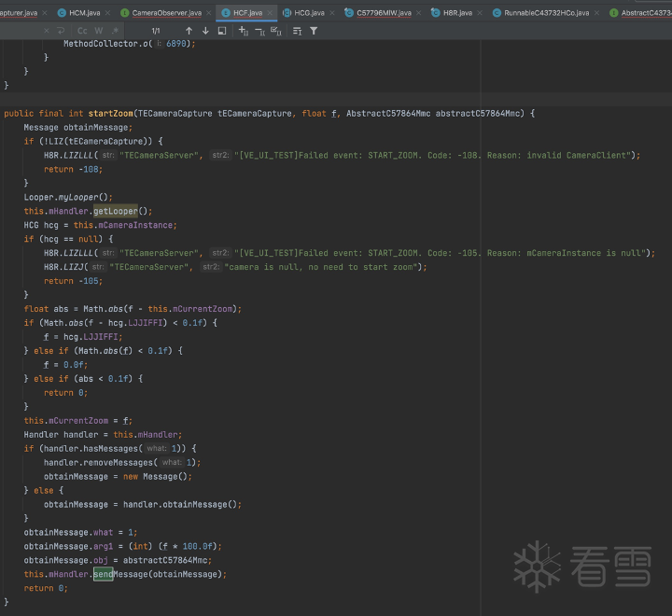The height and width of the screenshot is (616, 672).
Task: Switch to HCM.java tab
Action: pos(84,13)
